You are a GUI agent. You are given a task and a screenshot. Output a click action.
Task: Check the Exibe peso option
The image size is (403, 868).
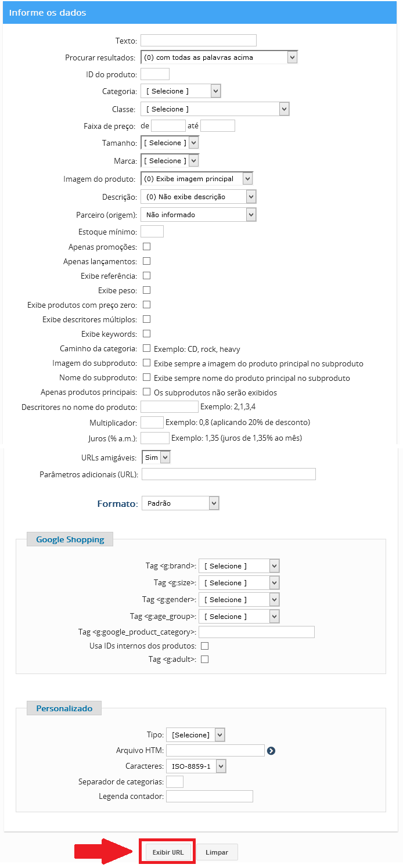pos(147,290)
